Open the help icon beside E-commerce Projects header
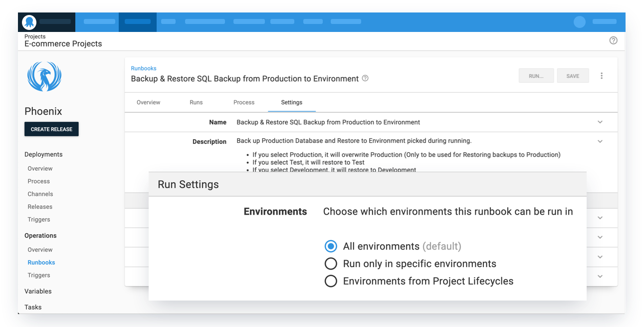Viewport: 644px width, 327px height. coord(614,40)
